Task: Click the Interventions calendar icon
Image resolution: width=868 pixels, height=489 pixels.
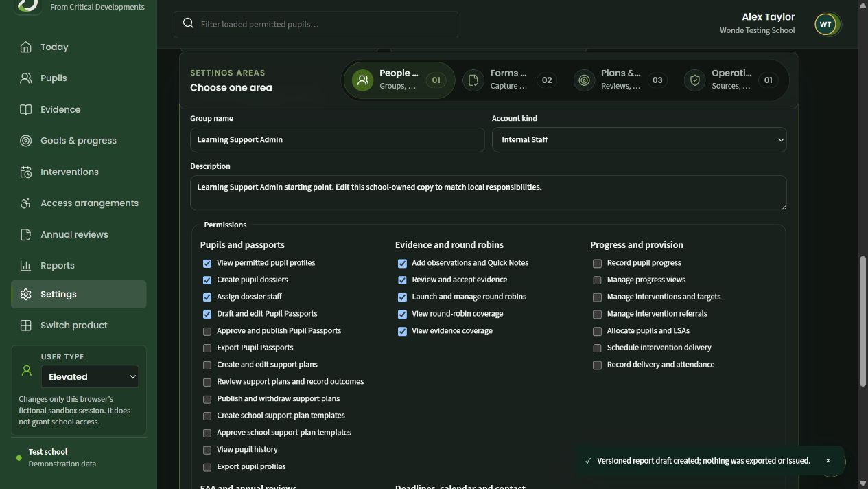Action: click(x=25, y=172)
